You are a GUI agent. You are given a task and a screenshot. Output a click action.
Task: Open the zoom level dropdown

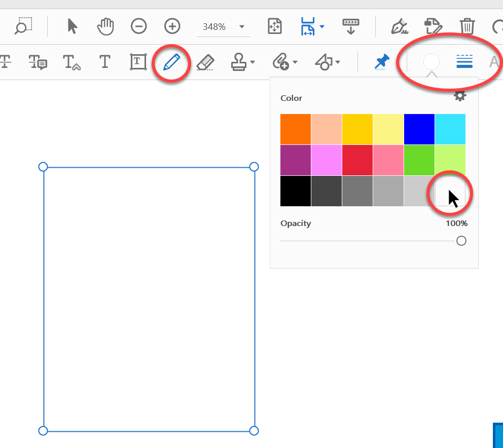click(242, 27)
